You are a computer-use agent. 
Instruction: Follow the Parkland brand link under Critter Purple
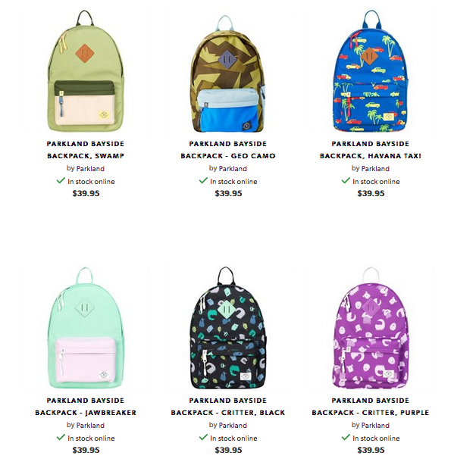pyautogui.click(x=375, y=426)
